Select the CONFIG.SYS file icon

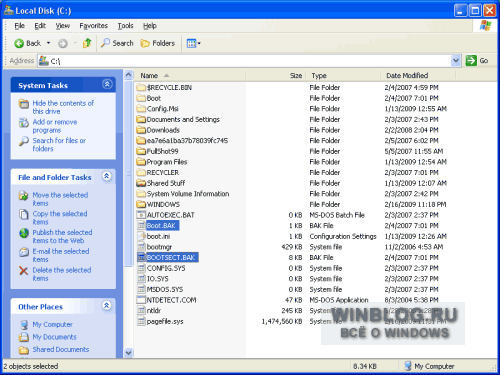pos(141,268)
